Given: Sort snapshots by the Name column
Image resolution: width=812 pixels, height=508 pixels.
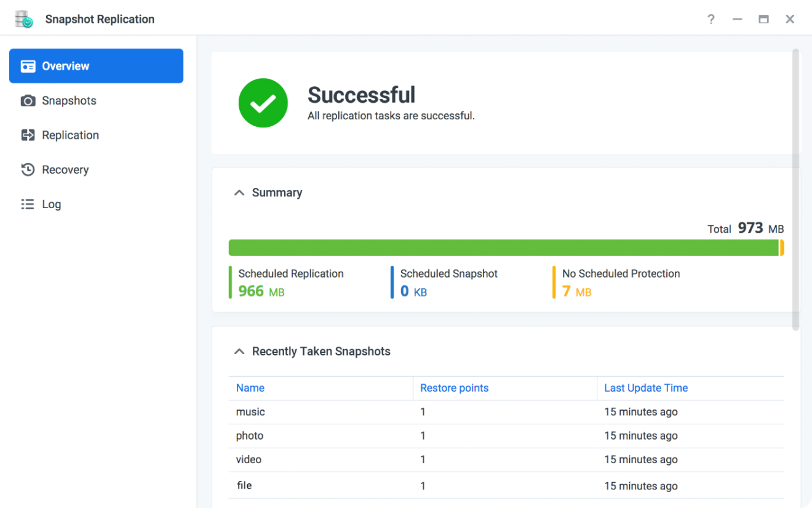Looking at the screenshot, I should [250, 388].
